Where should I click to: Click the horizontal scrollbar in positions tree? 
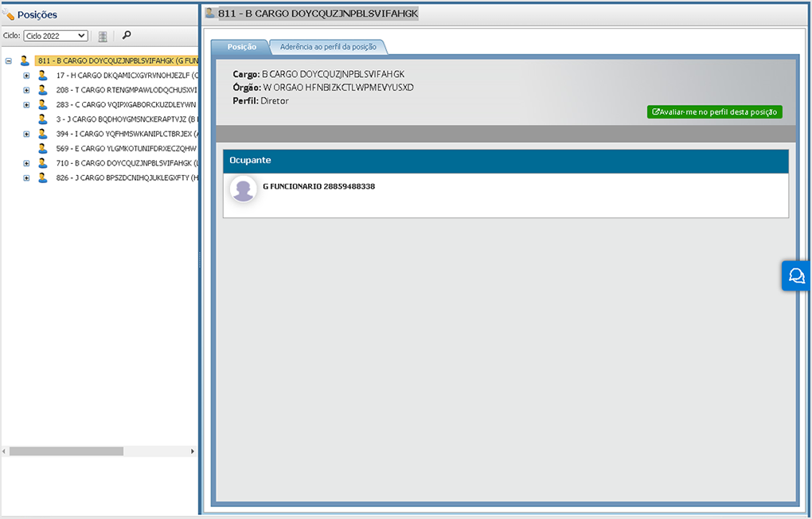(66, 451)
